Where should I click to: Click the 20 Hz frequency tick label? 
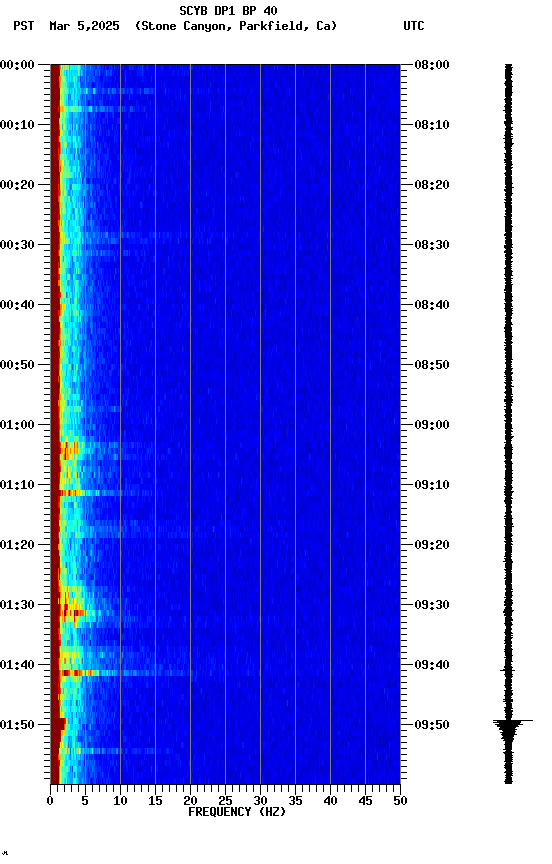point(190,801)
